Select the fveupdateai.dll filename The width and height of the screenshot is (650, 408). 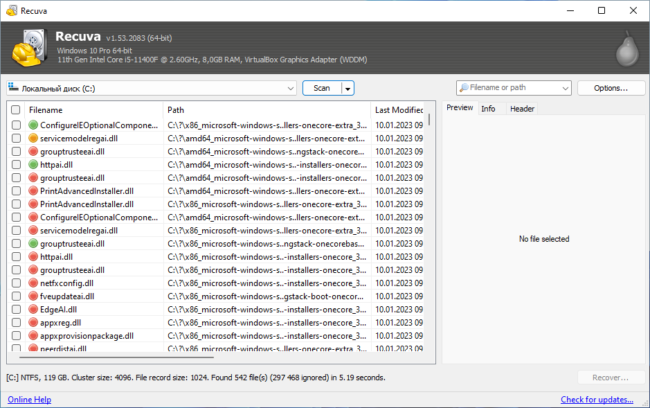coord(67,296)
